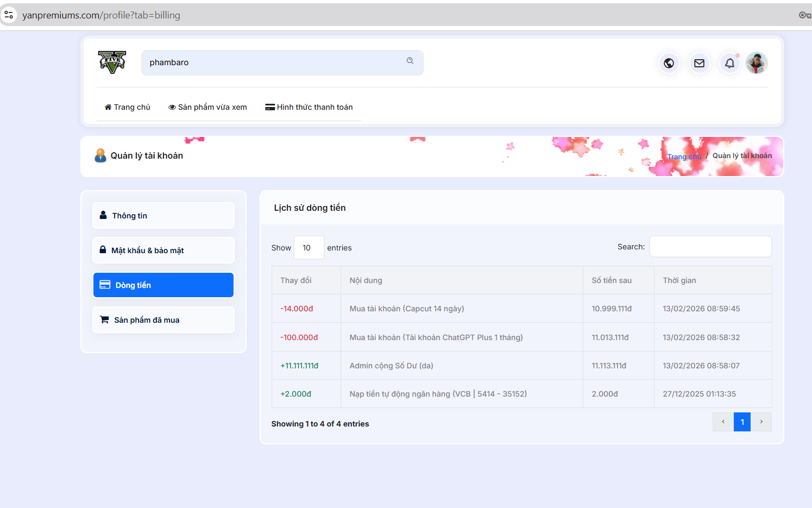812x508 pixels.
Task: Open Hình thức thanh toán menu
Action: (x=309, y=107)
